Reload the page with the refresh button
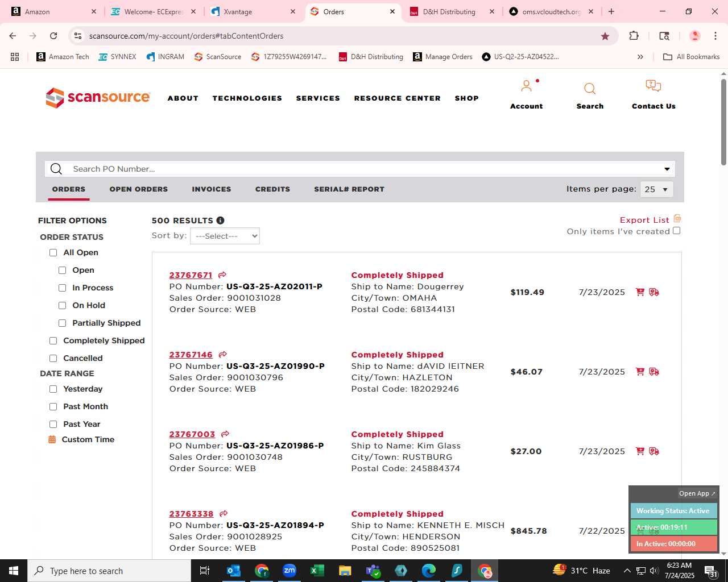The width and height of the screenshot is (728, 582). tap(53, 36)
